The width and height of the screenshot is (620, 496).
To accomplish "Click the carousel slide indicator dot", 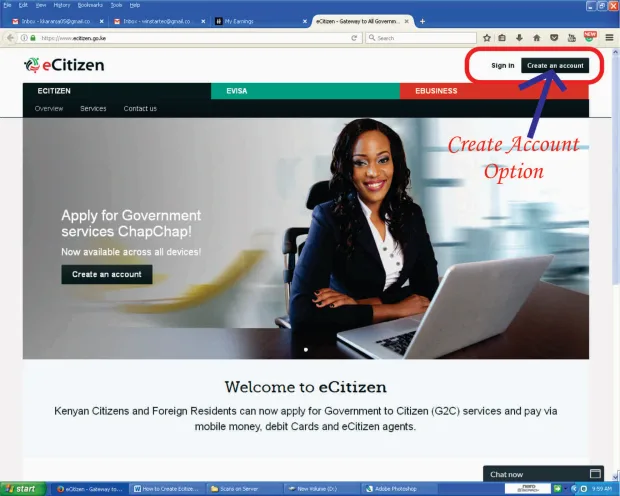I will 306,350.
